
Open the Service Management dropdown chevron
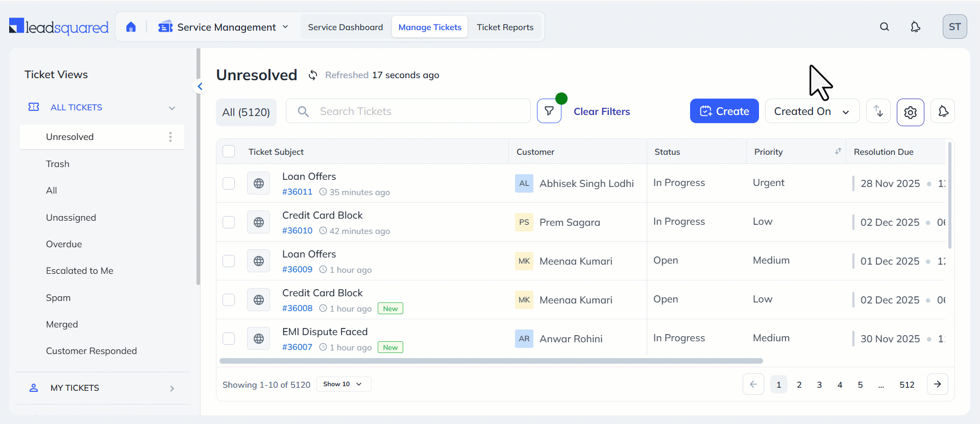285,27
